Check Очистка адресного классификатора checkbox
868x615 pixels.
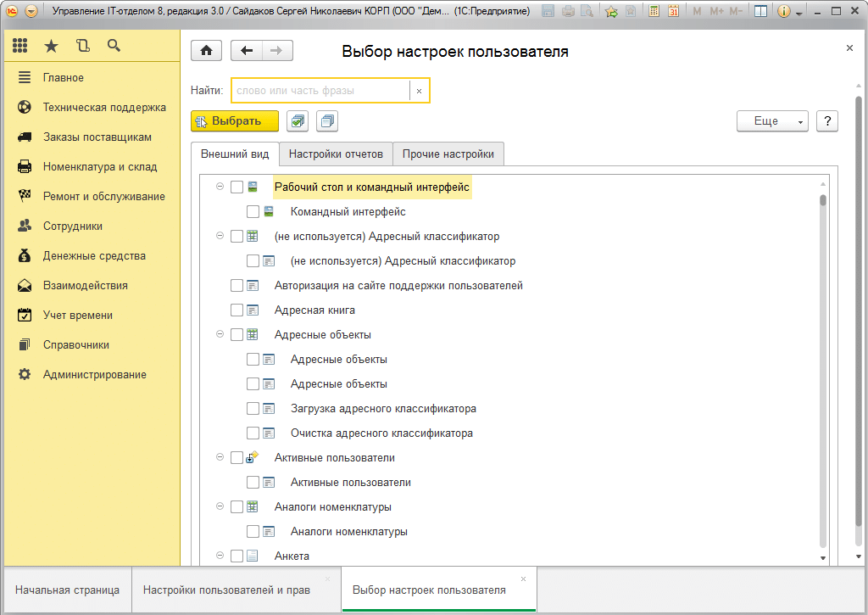(253, 433)
